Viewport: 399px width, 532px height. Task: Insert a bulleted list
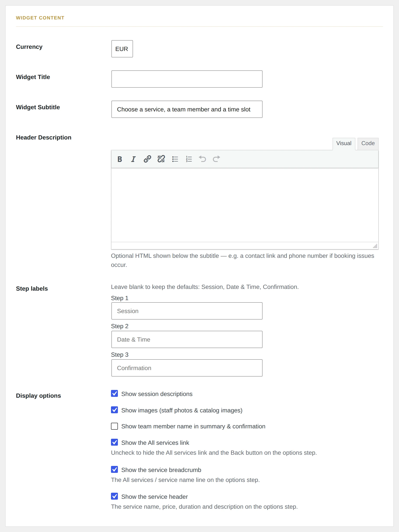coord(175,159)
